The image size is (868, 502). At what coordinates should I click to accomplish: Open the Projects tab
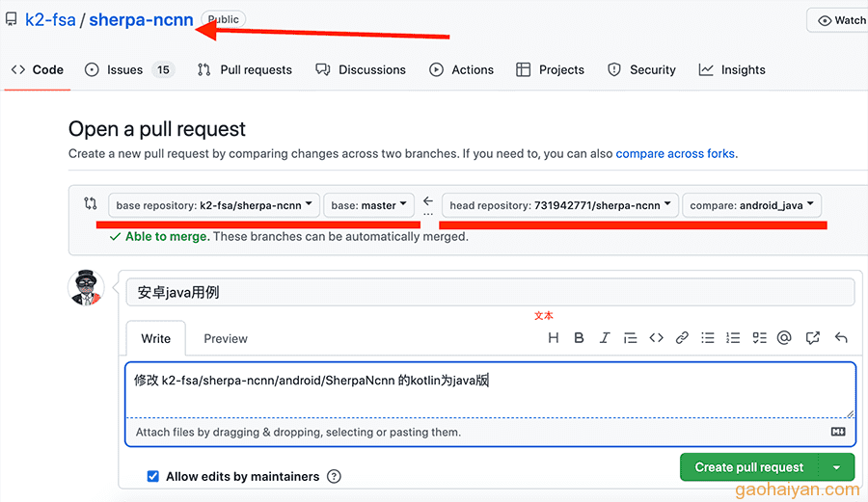point(550,69)
